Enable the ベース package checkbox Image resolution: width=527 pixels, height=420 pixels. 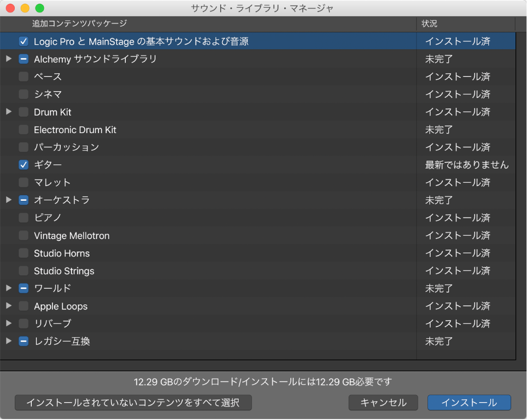click(23, 76)
